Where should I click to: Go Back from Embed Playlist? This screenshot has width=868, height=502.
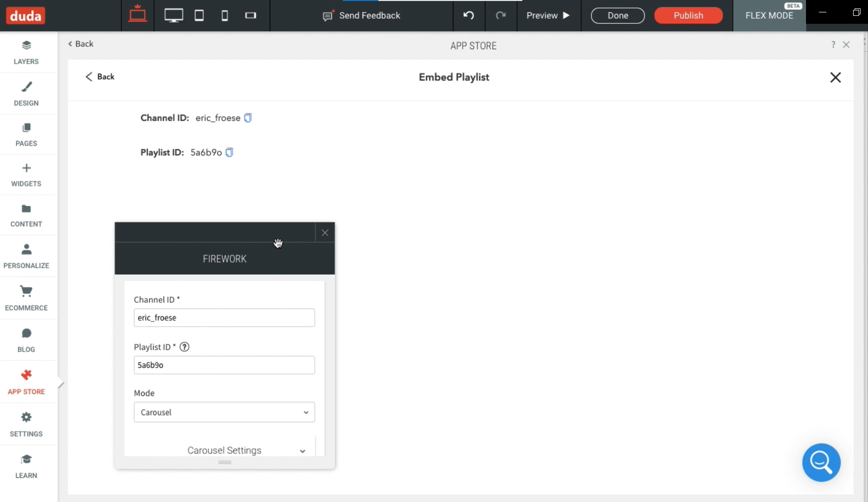(99, 76)
